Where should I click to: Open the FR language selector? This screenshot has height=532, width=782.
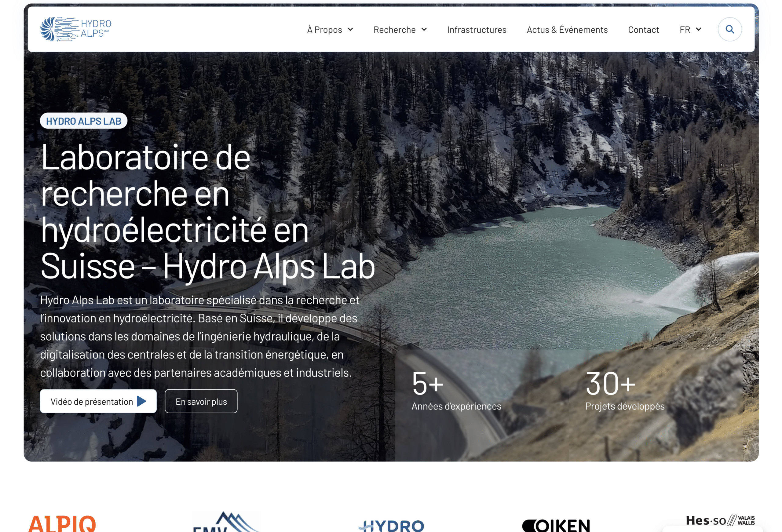pos(690,30)
